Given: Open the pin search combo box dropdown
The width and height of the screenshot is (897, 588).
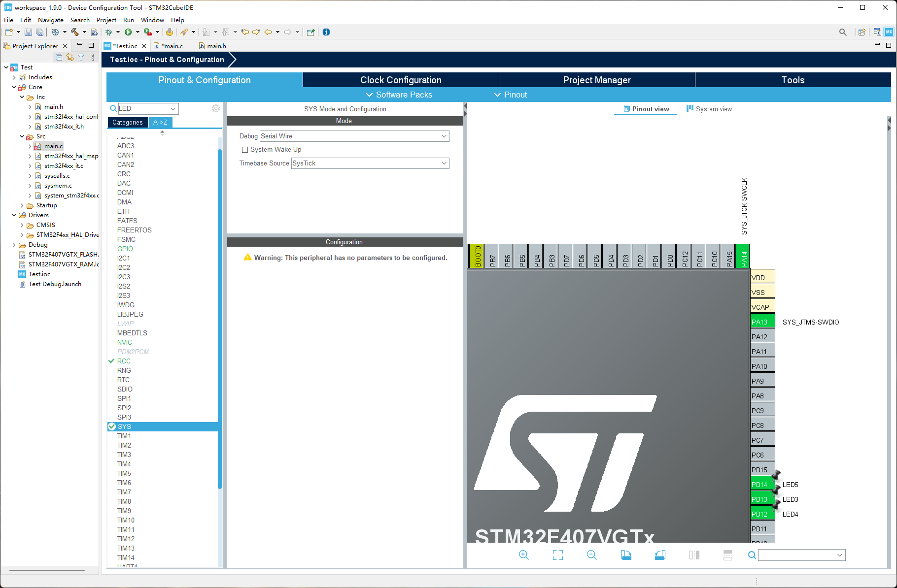Looking at the screenshot, I should point(839,555).
